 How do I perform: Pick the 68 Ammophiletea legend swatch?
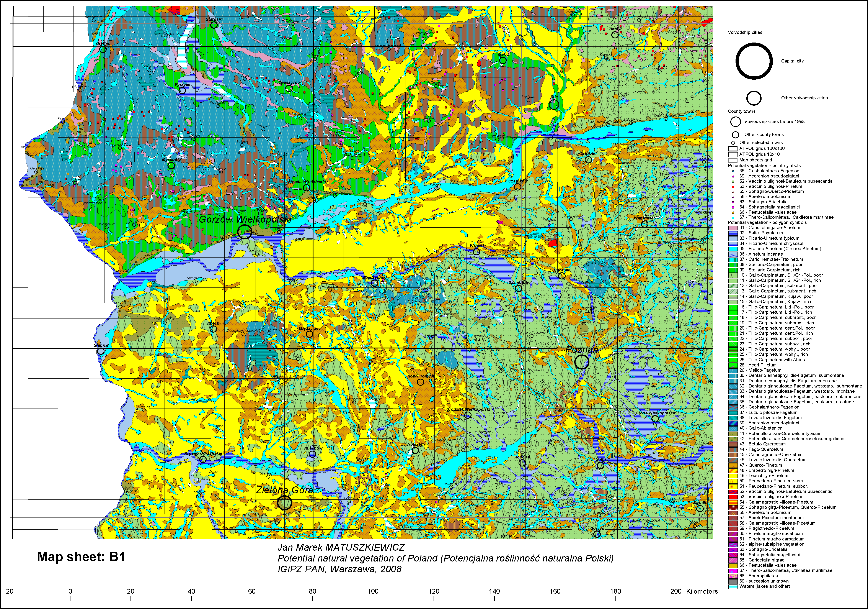(x=733, y=576)
